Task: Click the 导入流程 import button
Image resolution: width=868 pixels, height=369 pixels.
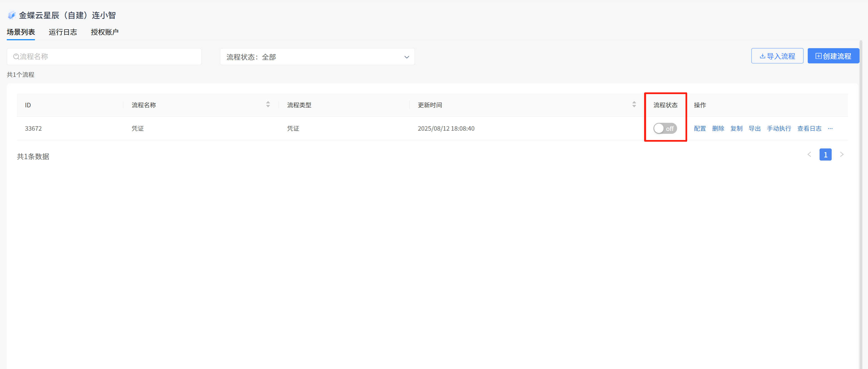Action: (777, 56)
